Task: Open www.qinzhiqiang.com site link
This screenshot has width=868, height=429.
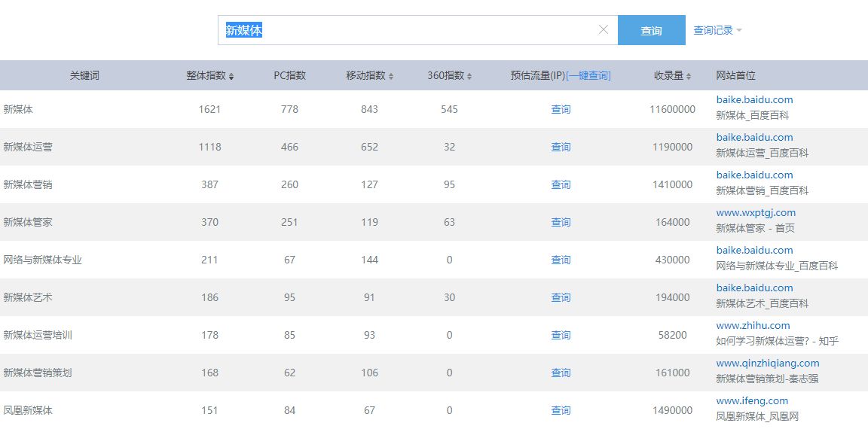Action: click(x=767, y=363)
